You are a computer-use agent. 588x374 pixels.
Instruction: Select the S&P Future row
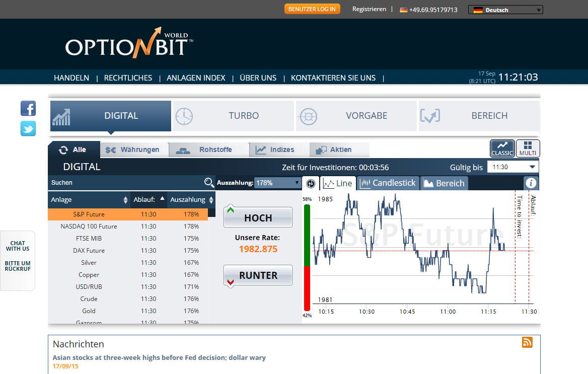(x=128, y=214)
